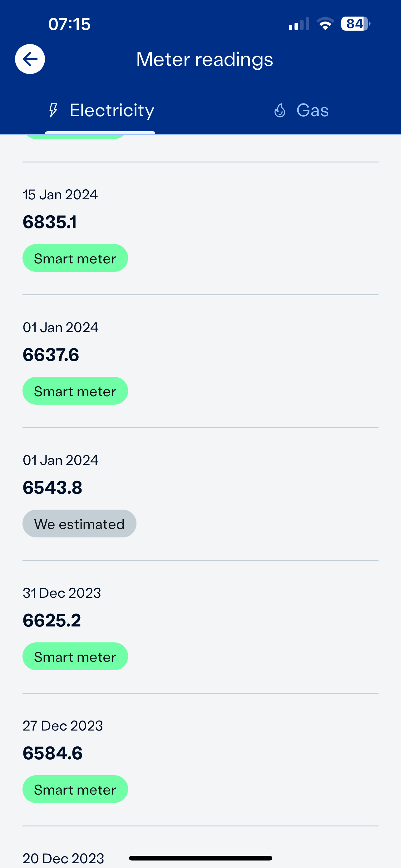Tap the lightning bolt electricity icon
This screenshot has width=401, height=868.
pos(53,110)
